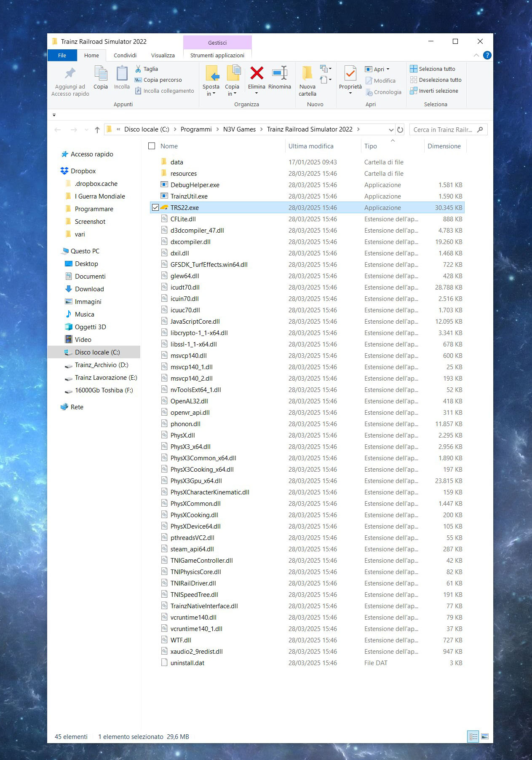Click the Cerca in Trainz search field

(442, 130)
